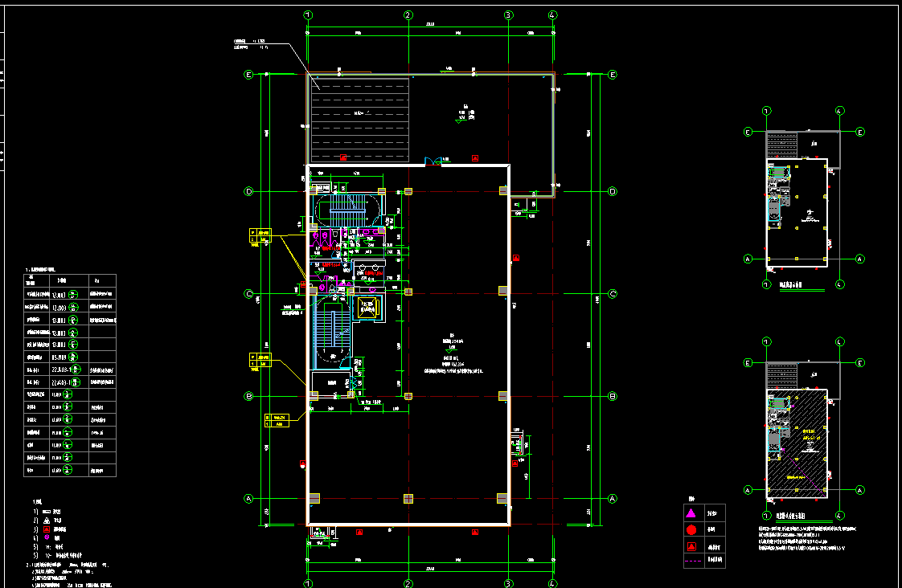Click the magenta dashed line legend sample
The image size is (902, 588).
point(691,562)
